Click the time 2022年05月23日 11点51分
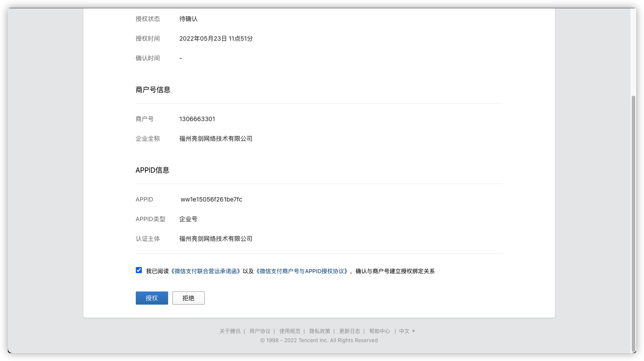The height and width of the screenshot is (361, 644). coord(216,38)
